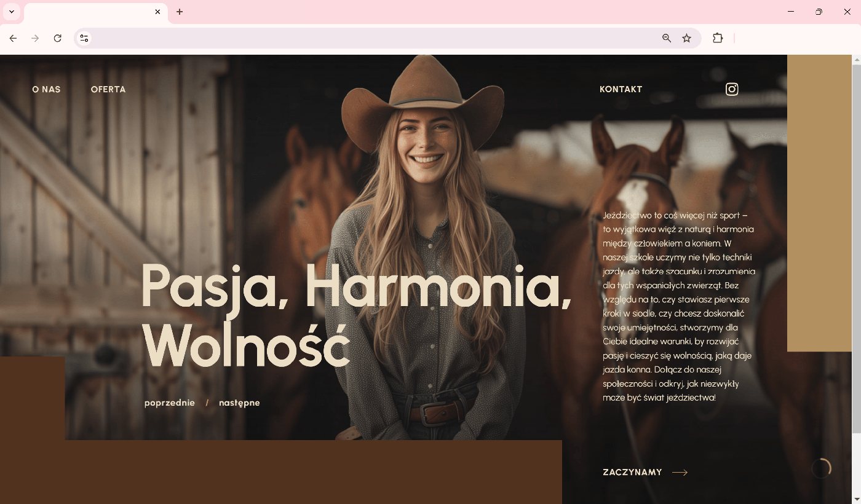Click the circular slide progress indicator

(x=821, y=468)
